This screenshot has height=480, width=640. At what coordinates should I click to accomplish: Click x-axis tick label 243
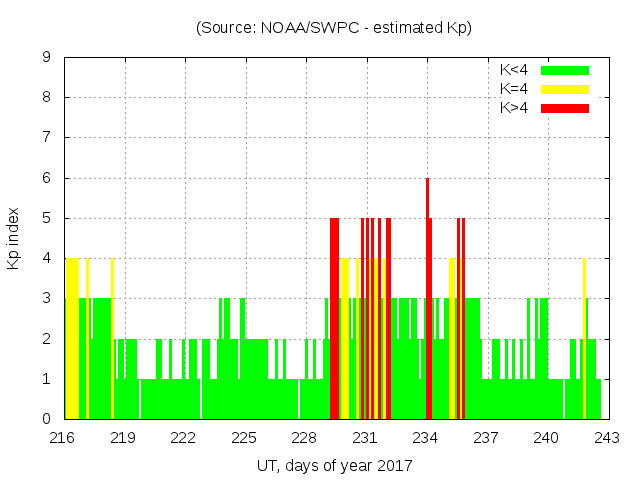[607, 437]
